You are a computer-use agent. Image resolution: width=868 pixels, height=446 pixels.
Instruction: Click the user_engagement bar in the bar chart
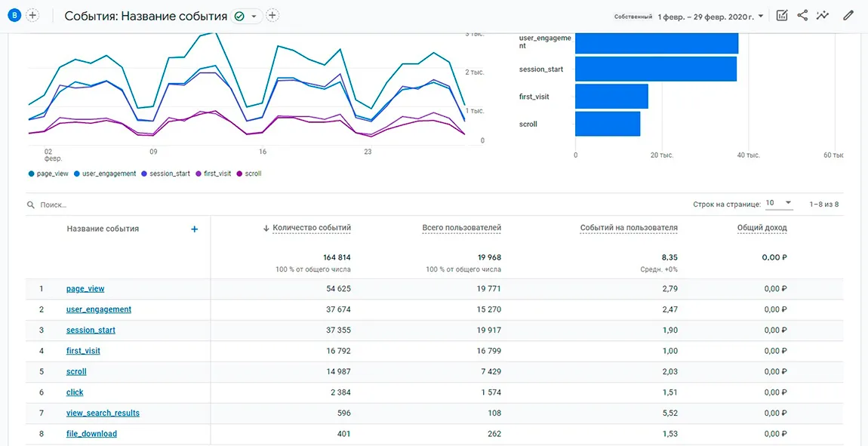657,44
